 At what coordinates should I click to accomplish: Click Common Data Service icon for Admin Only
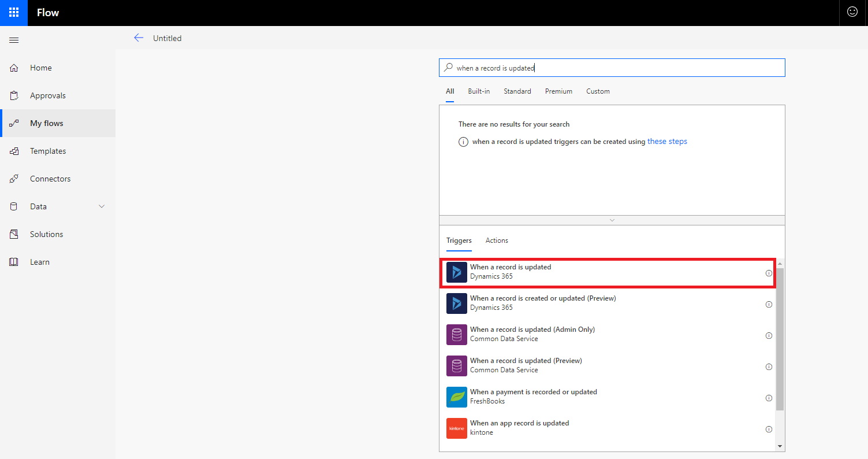[x=457, y=335]
